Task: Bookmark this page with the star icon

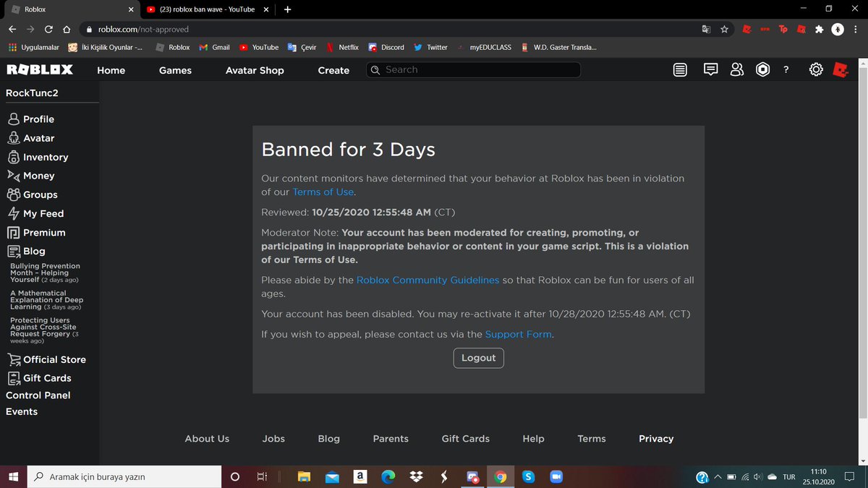Action: pyautogui.click(x=724, y=30)
